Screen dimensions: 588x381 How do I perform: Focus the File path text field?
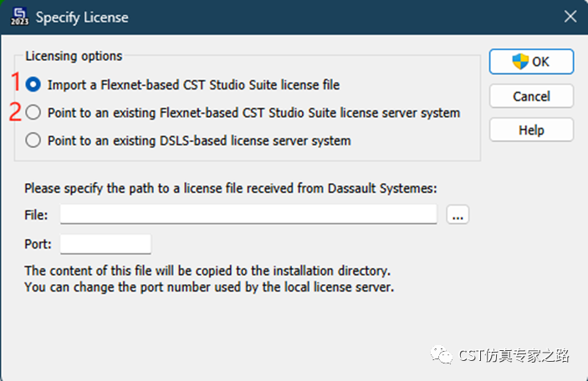click(x=248, y=215)
